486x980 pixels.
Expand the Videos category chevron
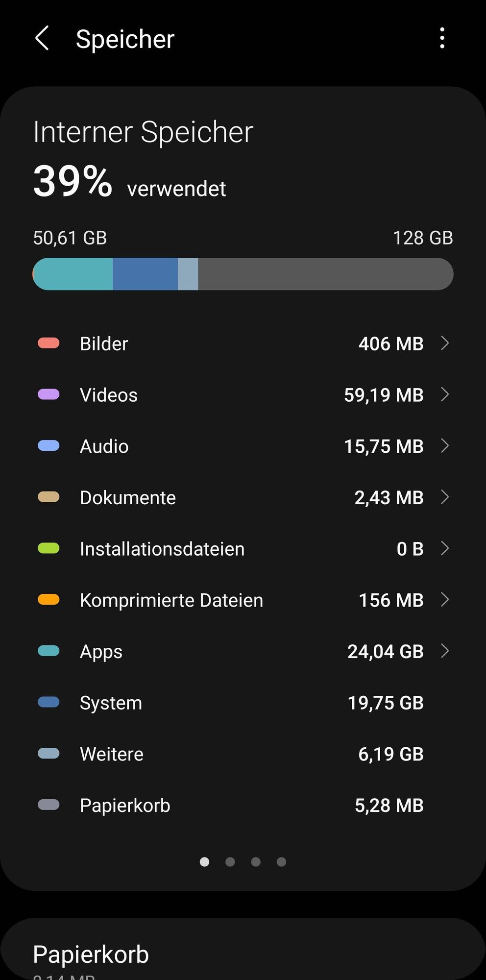pos(445,394)
